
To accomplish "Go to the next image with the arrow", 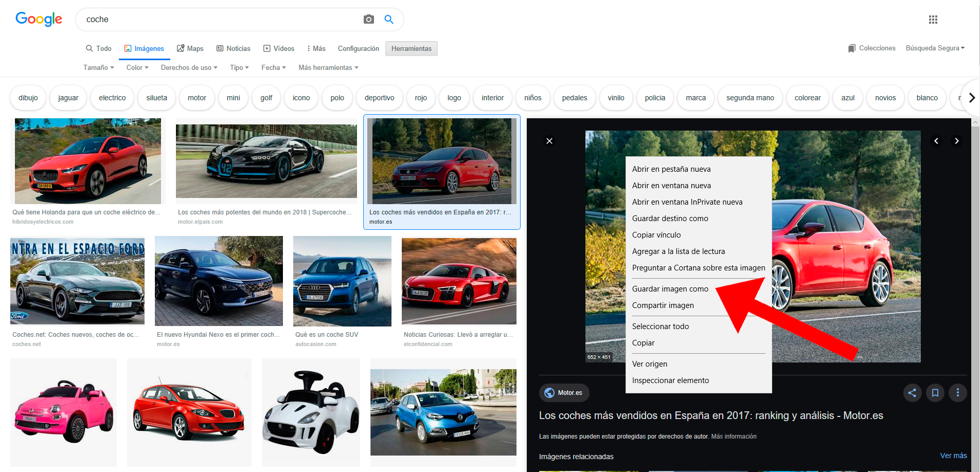I will click(x=956, y=140).
